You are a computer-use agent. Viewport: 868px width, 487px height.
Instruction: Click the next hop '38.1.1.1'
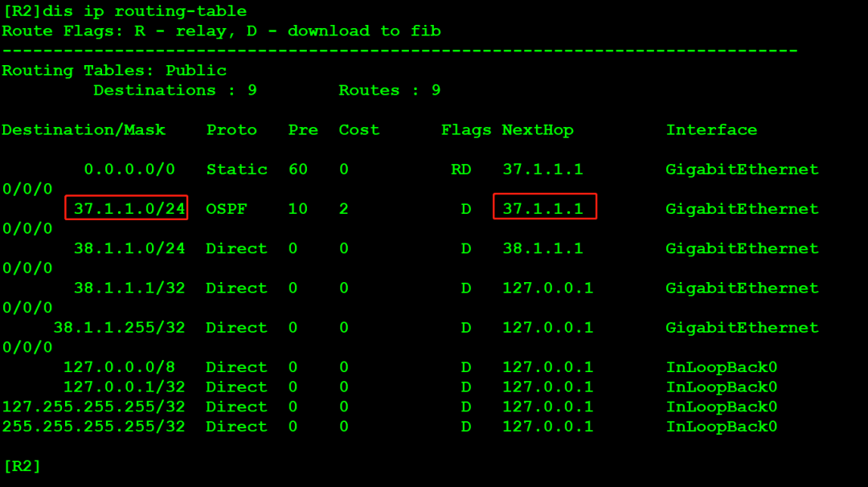[542, 248]
